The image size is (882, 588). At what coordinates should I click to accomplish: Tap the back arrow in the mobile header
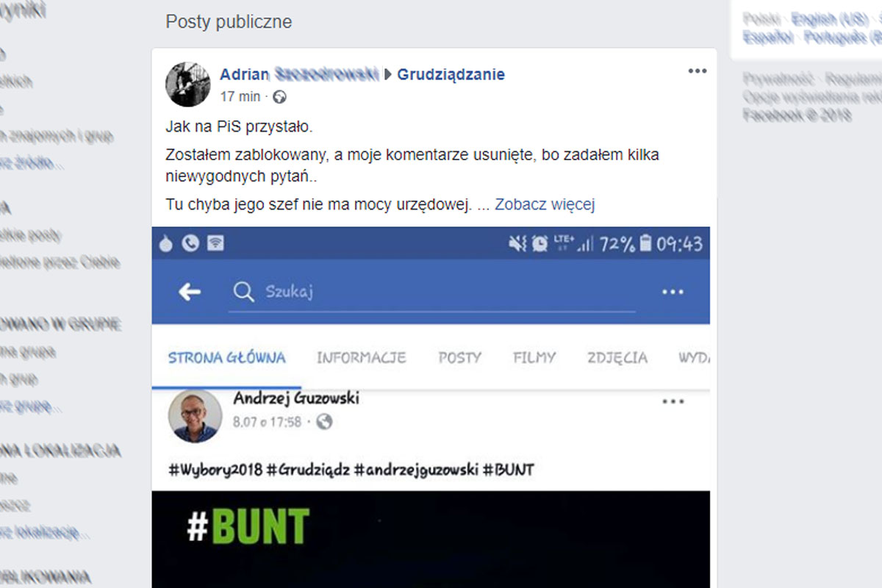coord(190,292)
